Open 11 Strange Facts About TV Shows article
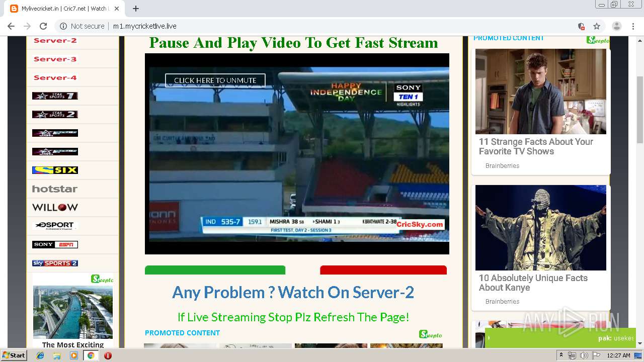The height and width of the screenshot is (362, 644). click(536, 146)
